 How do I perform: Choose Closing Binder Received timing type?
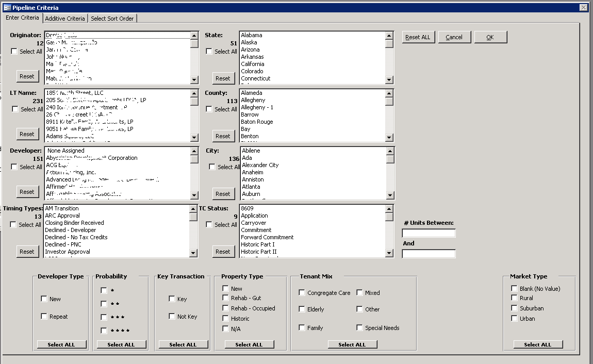(x=74, y=223)
